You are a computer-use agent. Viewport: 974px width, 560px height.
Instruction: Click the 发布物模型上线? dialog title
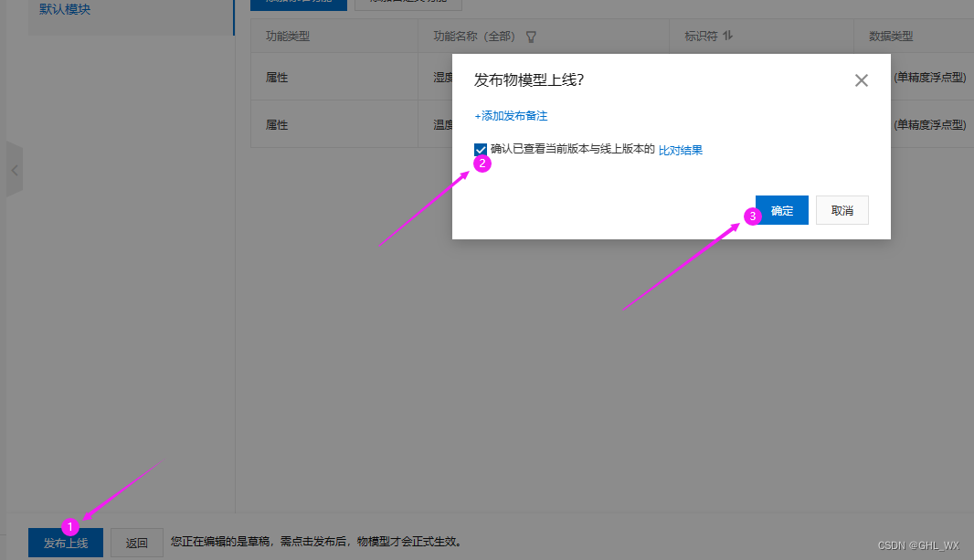tap(529, 79)
